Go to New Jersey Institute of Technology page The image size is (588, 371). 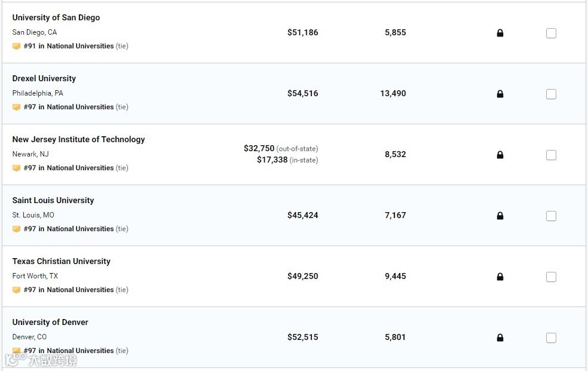click(78, 140)
